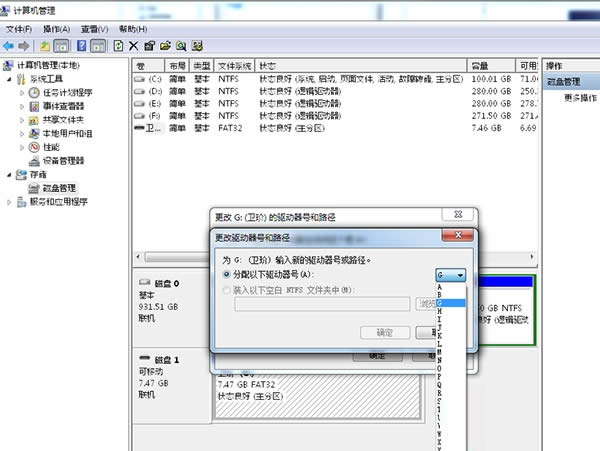Select the (C:) volume row in the list
600x451 pixels.
pyautogui.click(x=154, y=78)
